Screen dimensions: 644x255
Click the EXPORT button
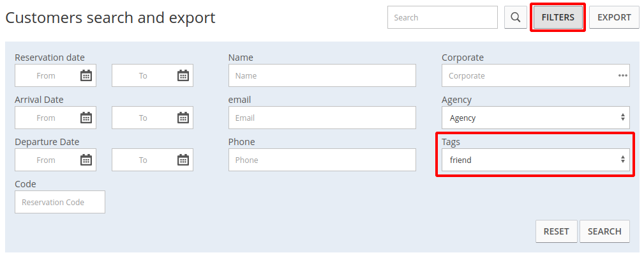[x=614, y=17]
